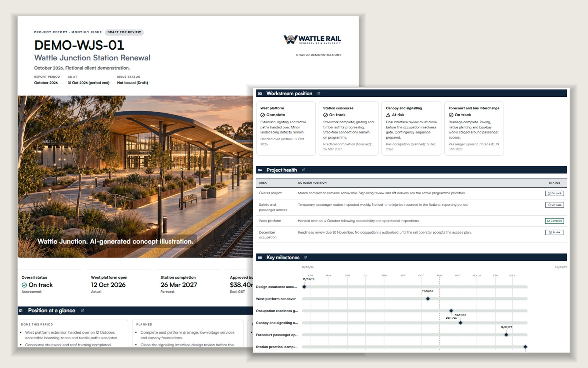
Task: Select the Canopy and signalling milestone marker
Action: tap(460, 323)
